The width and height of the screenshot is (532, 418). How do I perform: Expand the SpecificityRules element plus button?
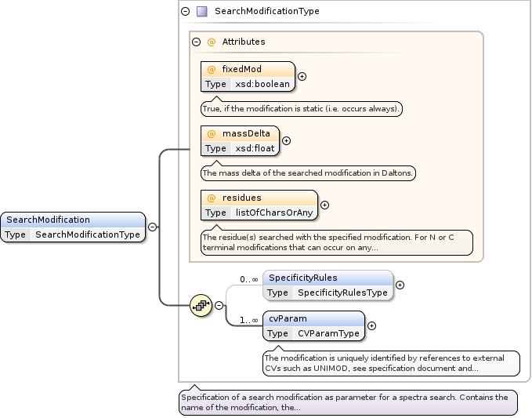tap(400, 285)
